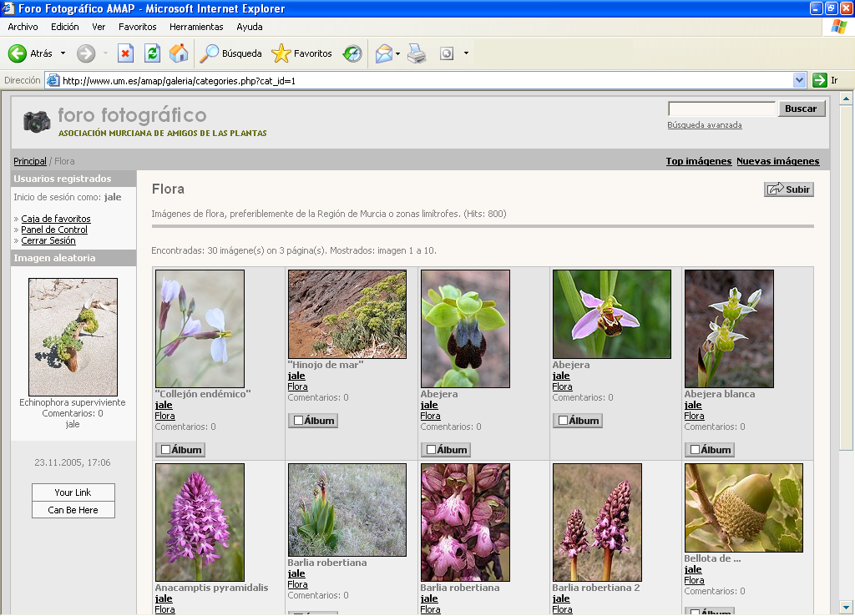Open Hinojo de mar thumbnail

(347, 314)
